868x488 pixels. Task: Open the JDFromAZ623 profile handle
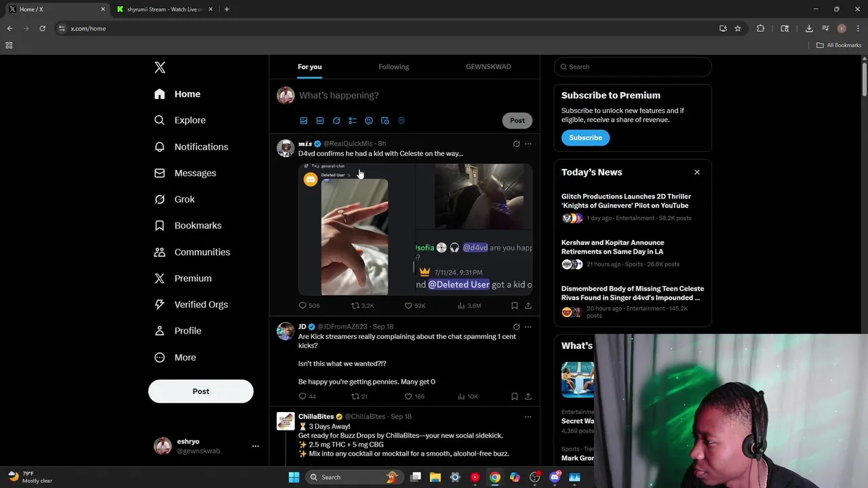[x=342, y=327]
